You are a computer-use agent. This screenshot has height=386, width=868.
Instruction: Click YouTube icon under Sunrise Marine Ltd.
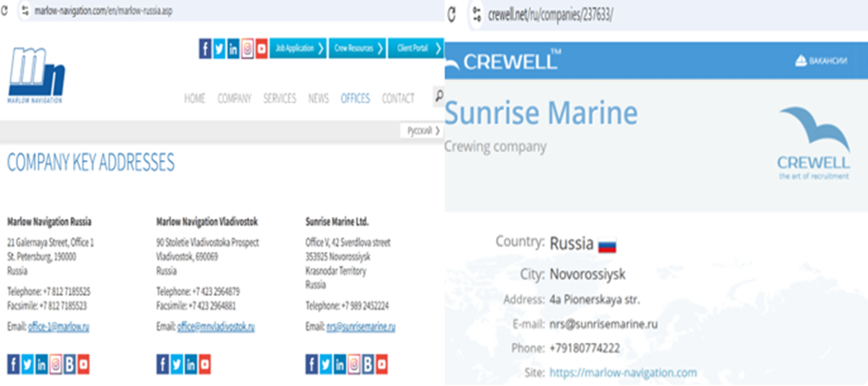(382, 364)
